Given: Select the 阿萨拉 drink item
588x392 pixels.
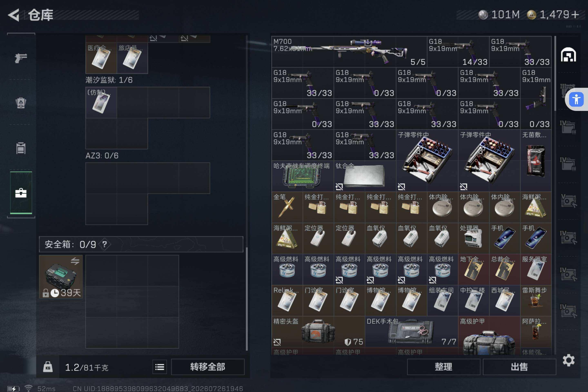Looking at the screenshot, I should point(536,332).
